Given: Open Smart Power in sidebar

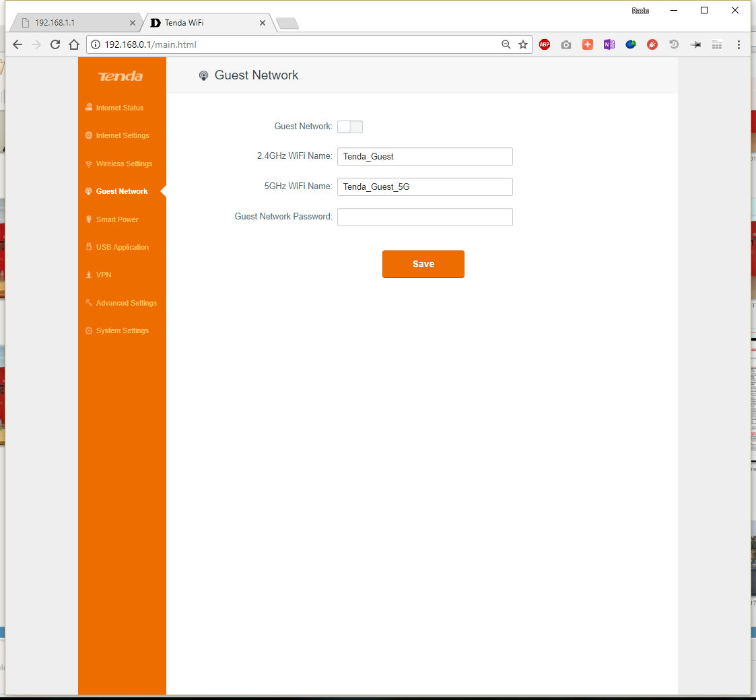Looking at the screenshot, I should [x=117, y=219].
